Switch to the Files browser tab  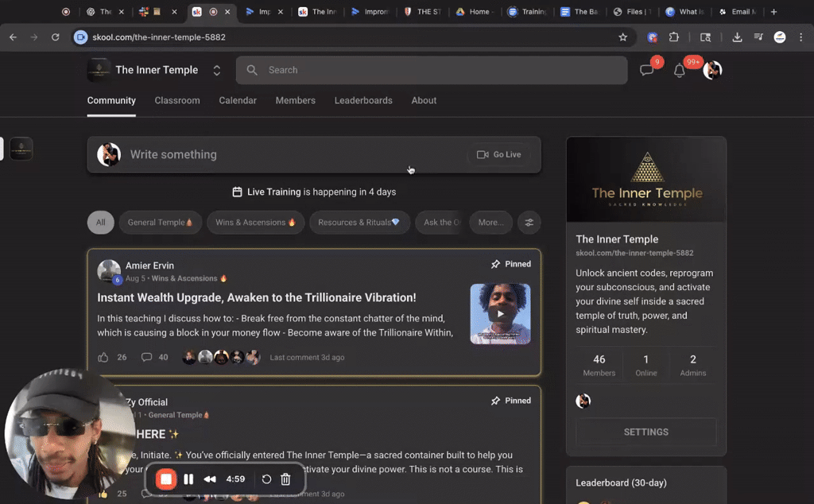pos(632,11)
